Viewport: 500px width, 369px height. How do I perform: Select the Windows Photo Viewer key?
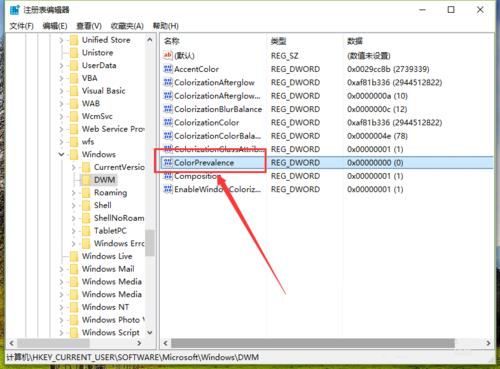[113, 320]
